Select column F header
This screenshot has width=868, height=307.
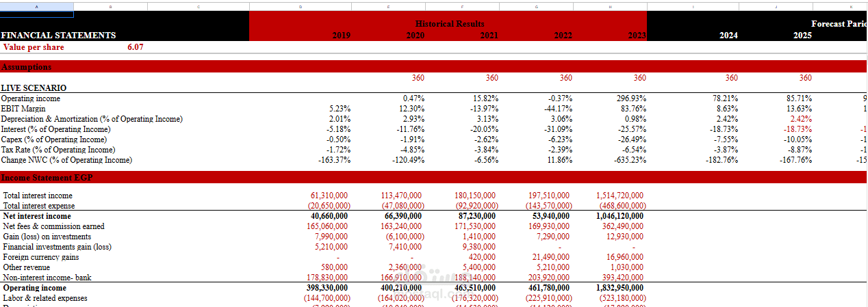463,6
